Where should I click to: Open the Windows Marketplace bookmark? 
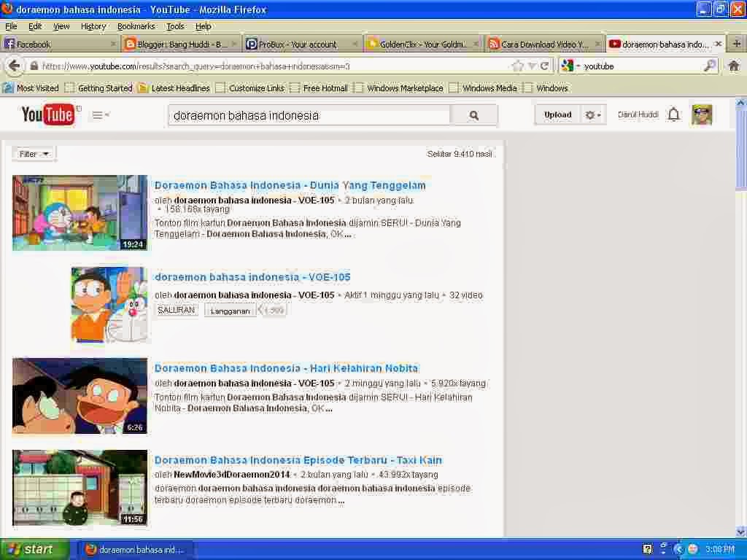coord(399,88)
